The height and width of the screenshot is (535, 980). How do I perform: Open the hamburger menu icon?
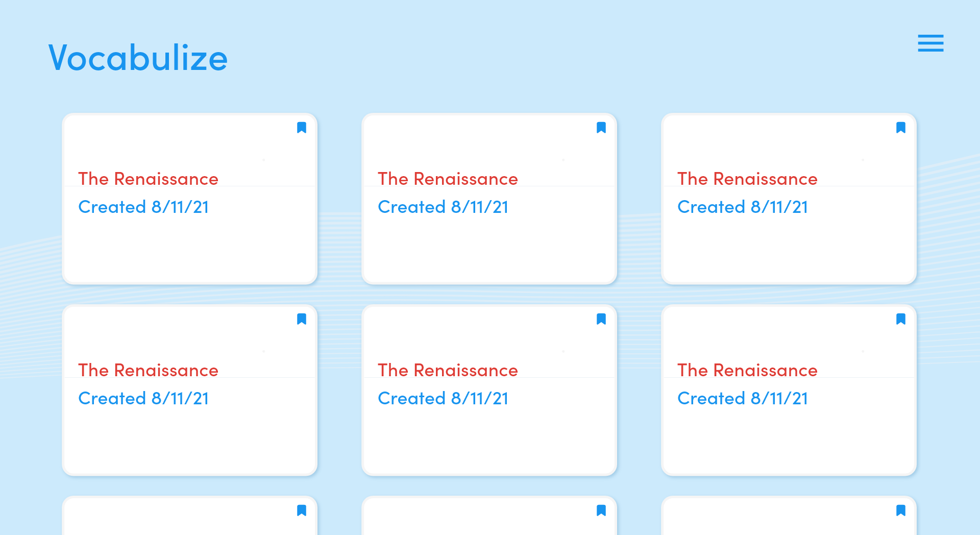click(x=930, y=43)
